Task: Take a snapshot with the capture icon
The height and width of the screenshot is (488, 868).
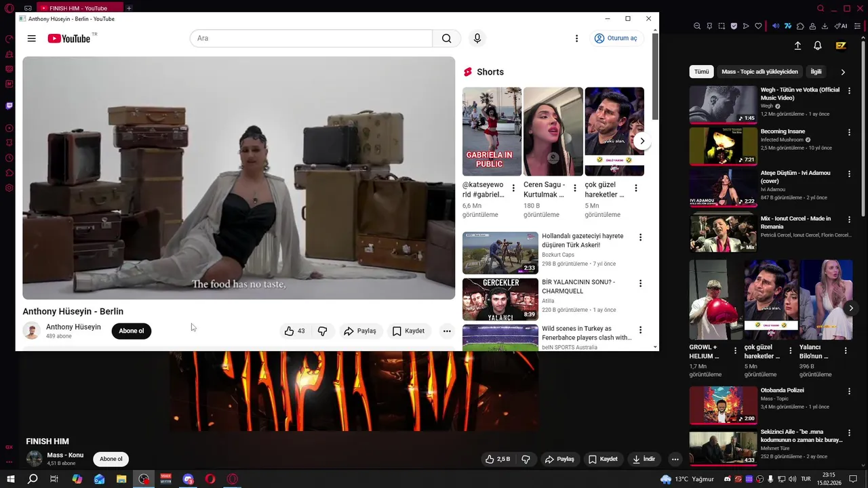Action: (x=722, y=26)
